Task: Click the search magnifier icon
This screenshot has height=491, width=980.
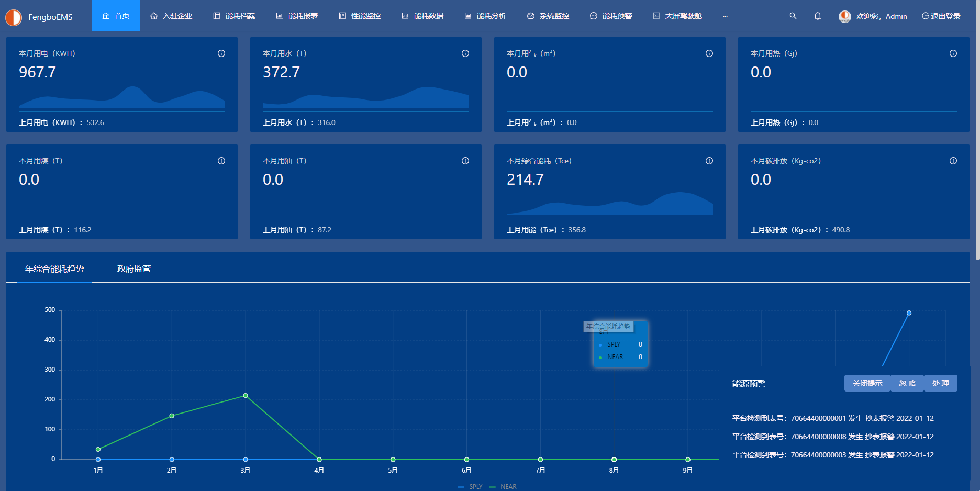Action: [793, 16]
